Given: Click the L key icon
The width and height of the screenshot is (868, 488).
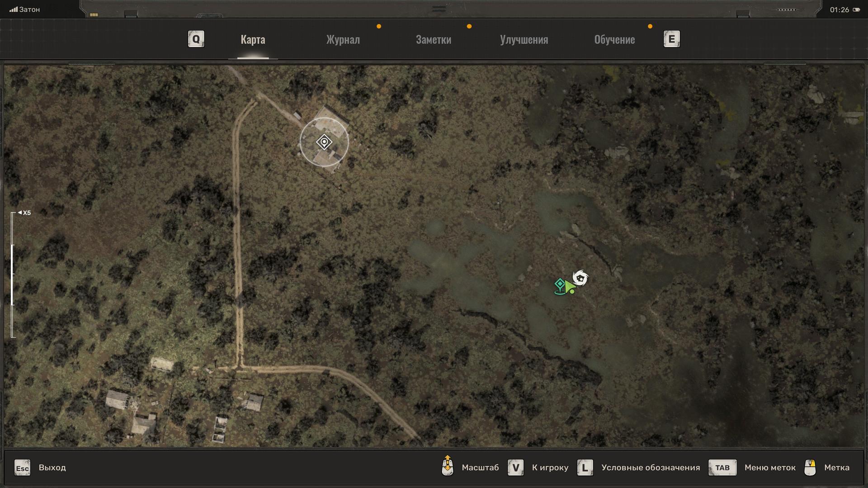Looking at the screenshot, I should [x=585, y=468].
